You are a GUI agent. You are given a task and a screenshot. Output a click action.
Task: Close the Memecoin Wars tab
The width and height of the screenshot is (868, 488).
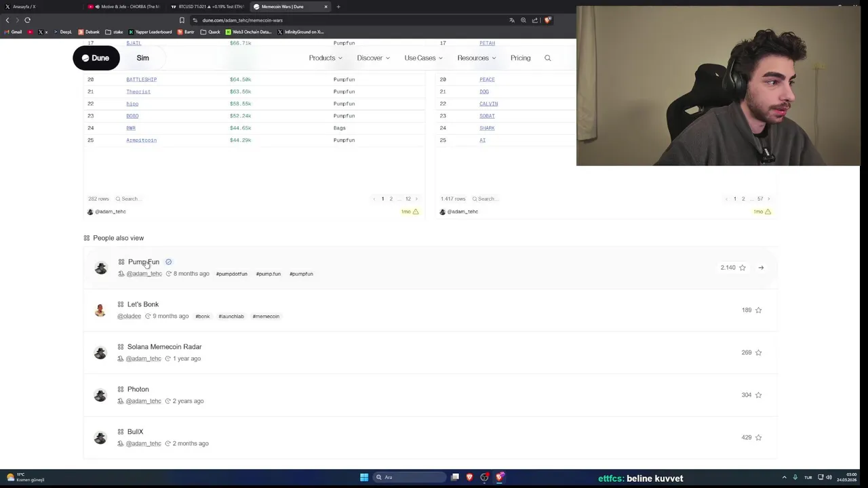click(325, 7)
